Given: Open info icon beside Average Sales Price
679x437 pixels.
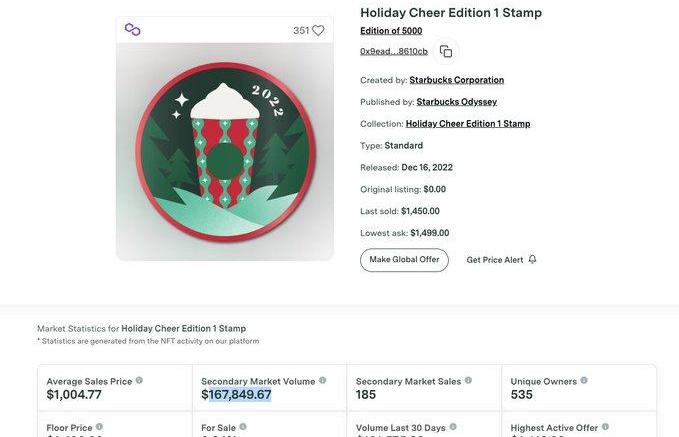Looking at the screenshot, I should [x=139, y=381].
